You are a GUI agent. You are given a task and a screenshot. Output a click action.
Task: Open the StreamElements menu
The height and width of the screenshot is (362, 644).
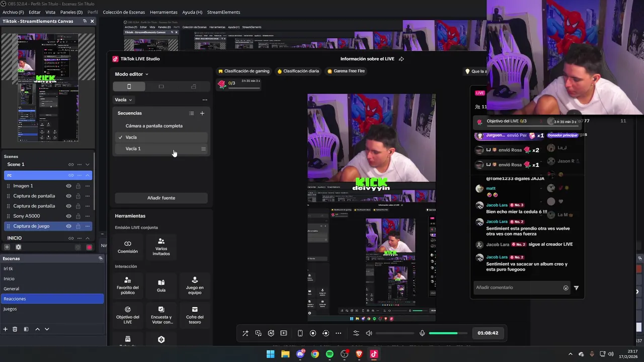(223, 12)
